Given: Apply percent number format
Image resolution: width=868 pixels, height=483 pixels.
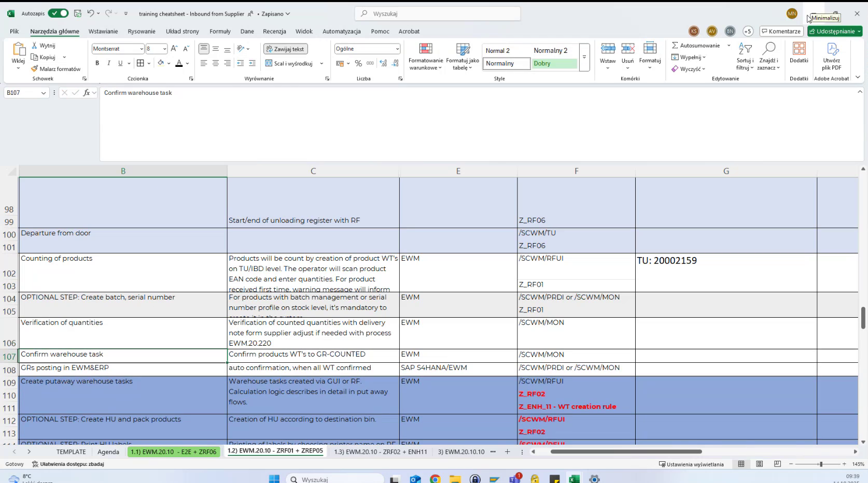Looking at the screenshot, I should click(358, 63).
